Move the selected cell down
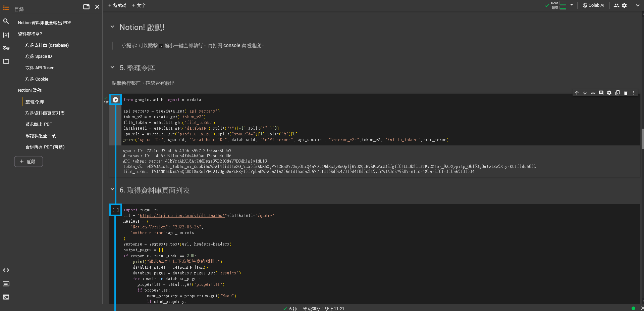This screenshot has width=644, height=311. point(585,93)
